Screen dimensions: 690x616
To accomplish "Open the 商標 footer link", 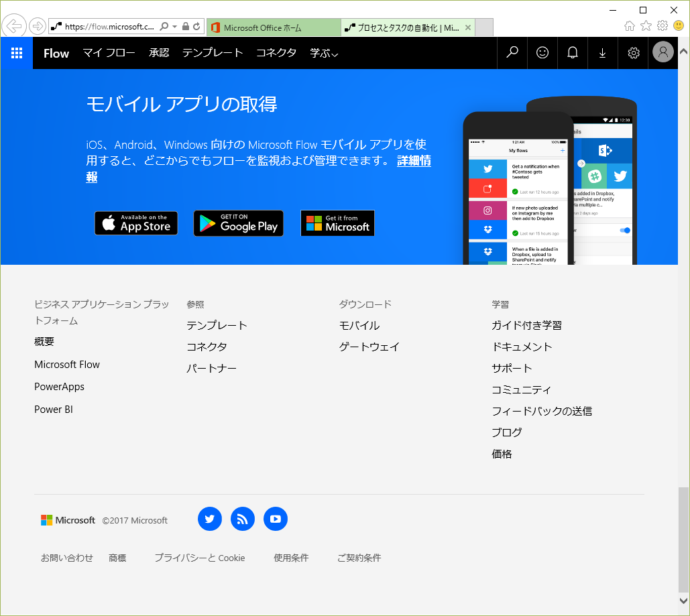I will click(x=117, y=558).
